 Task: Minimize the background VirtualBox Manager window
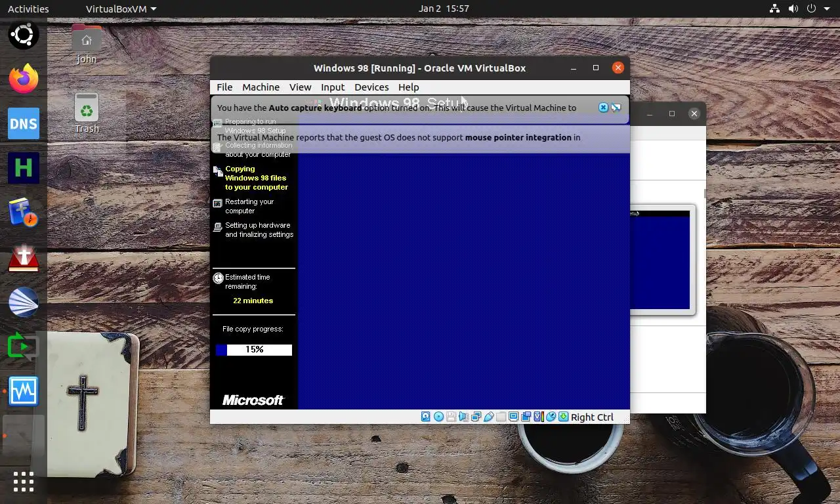coord(650,114)
